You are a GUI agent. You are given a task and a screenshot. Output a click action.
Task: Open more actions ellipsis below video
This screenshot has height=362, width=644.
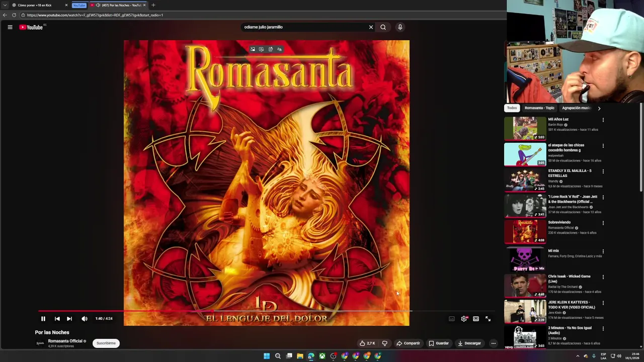pyautogui.click(x=494, y=343)
